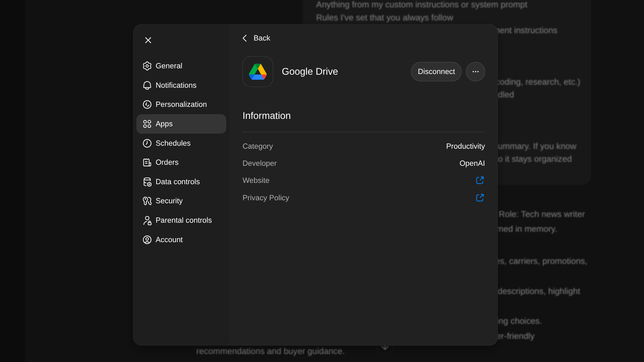Click the General gear icon
This screenshot has width=644, height=362.
tap(147, 66)
